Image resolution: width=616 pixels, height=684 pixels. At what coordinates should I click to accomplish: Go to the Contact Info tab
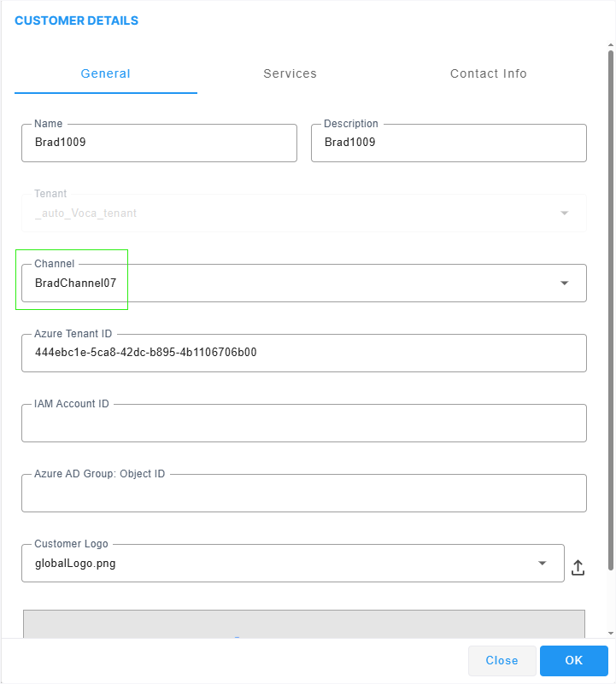coord(488,74)
